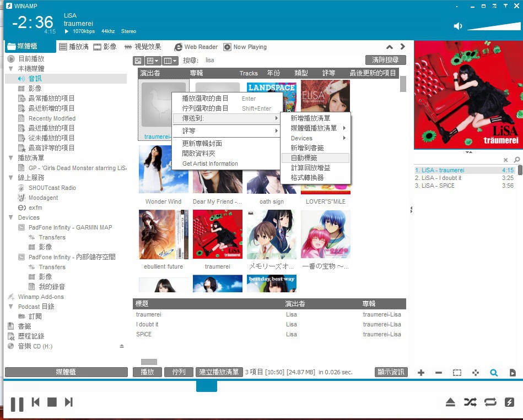Remove items with the minus playlist button
Viewport: 523px width, 420px height.
click(x=439, y=373)
